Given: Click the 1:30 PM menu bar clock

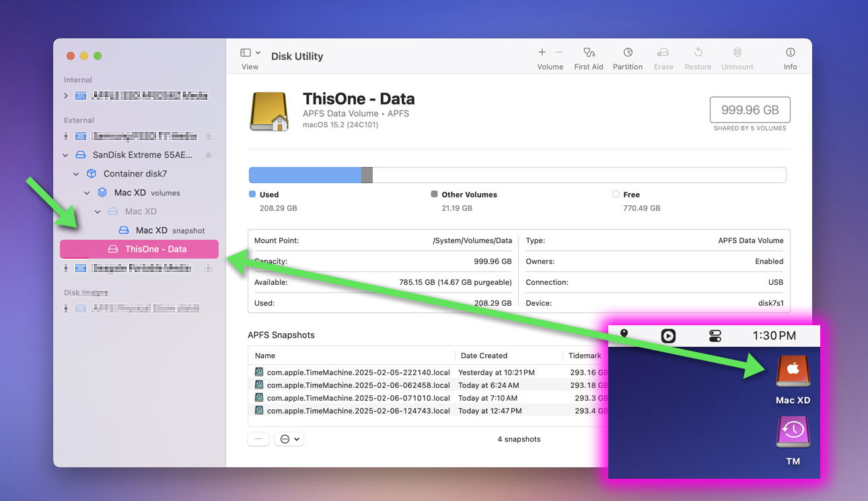Looking at the screenshot, I should pos(774,335).
